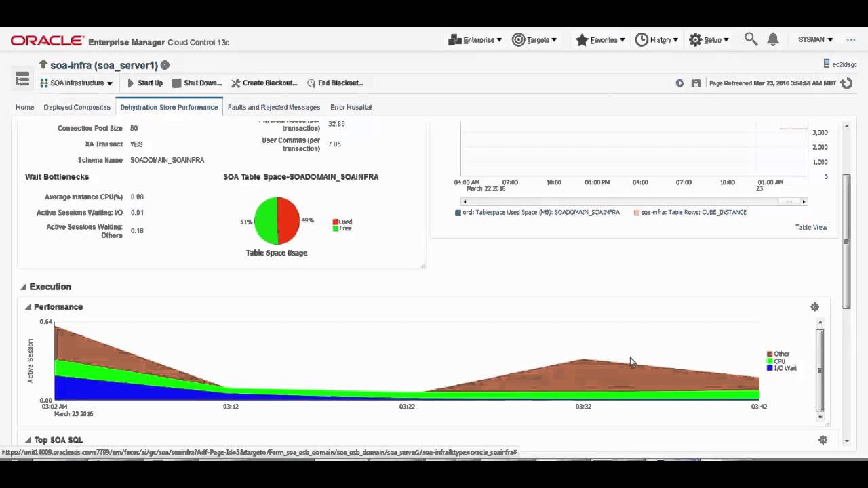The height and width of the screenshot is (488, 868).
Task: Open the Enterprise dropdown menu
Action: point(475,40)
